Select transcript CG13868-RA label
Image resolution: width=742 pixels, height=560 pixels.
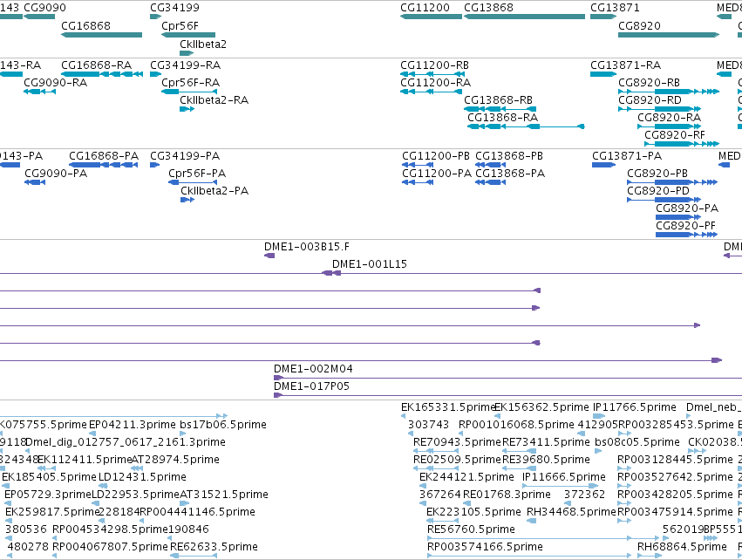[x=502, y=118]
